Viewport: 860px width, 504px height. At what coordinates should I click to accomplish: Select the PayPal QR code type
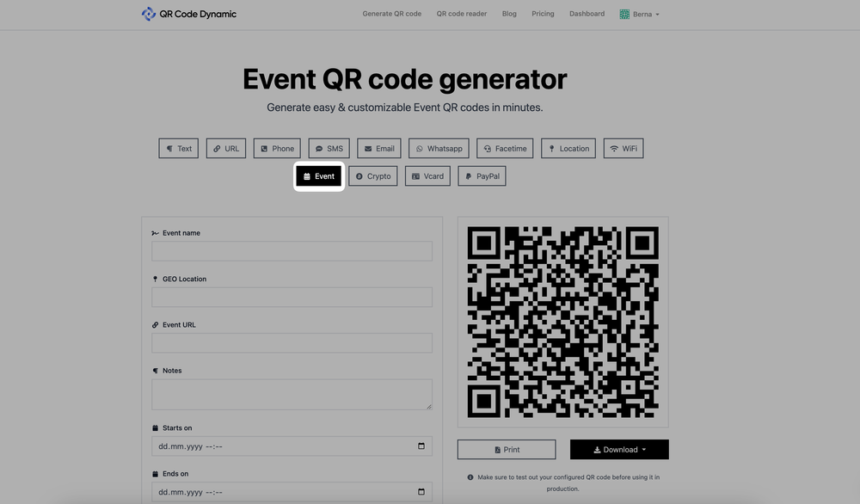482,175
